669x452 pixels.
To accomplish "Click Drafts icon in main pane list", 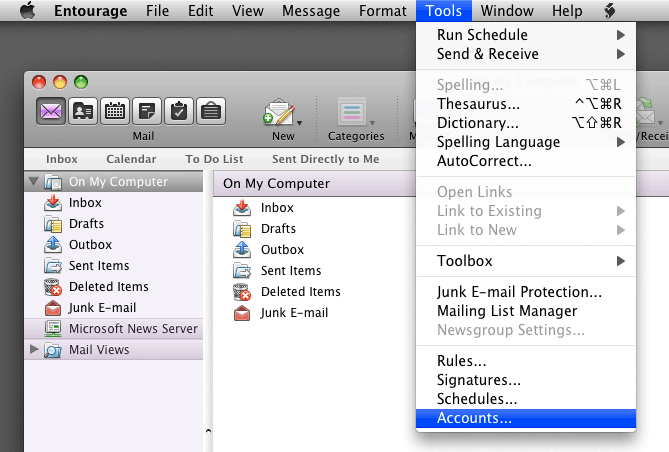I will coord(242,229).
